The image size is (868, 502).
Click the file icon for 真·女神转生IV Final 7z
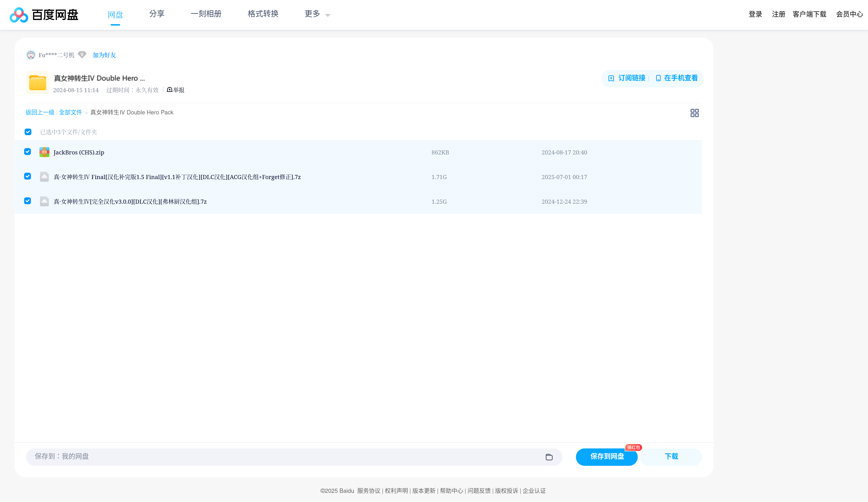coord(44,177)
